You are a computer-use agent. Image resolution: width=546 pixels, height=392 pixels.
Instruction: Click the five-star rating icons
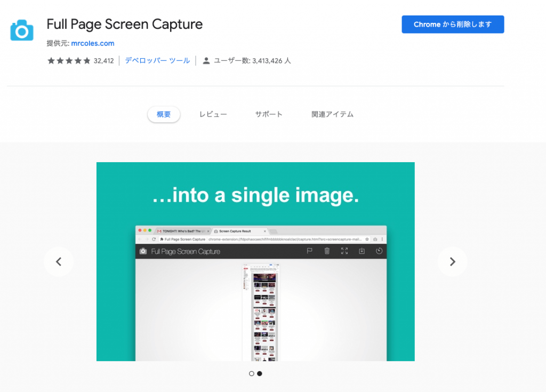coord(69,61)
